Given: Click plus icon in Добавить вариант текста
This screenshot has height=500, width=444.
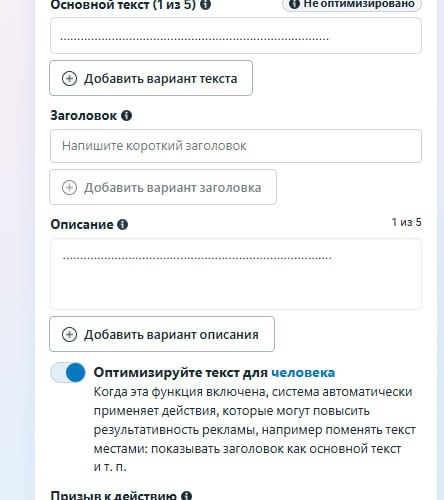Looking at the screenshot, I should (69, 79).
